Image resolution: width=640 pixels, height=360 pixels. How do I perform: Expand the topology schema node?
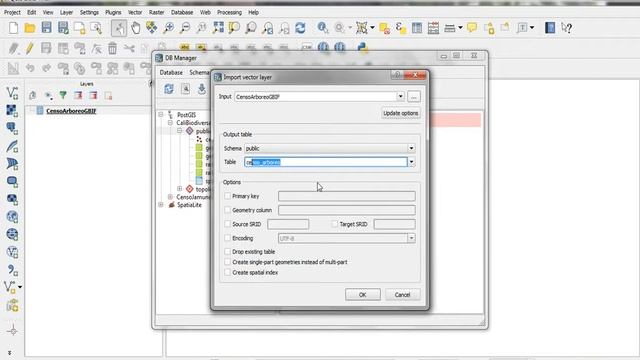click(180, 189)
